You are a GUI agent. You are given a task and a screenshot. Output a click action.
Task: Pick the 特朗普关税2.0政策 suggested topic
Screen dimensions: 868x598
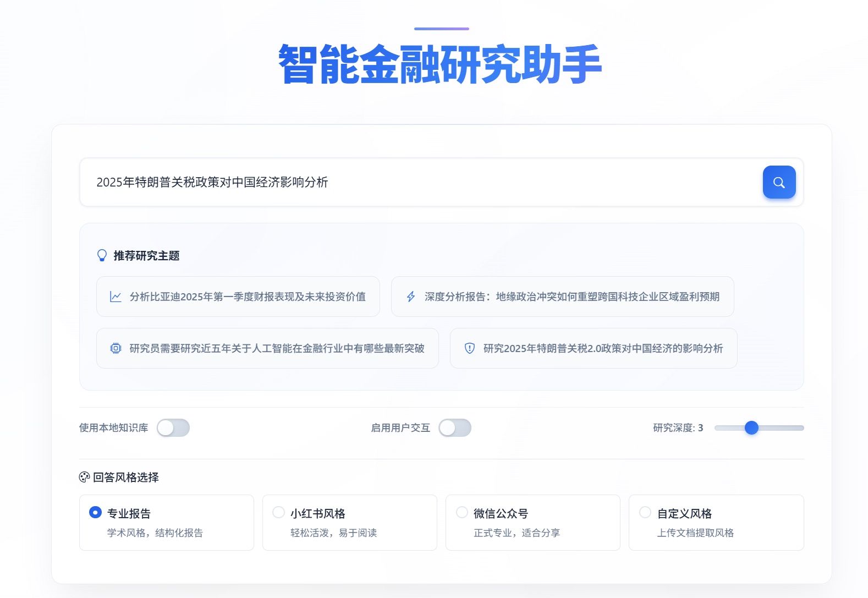(x=603, y=348)
